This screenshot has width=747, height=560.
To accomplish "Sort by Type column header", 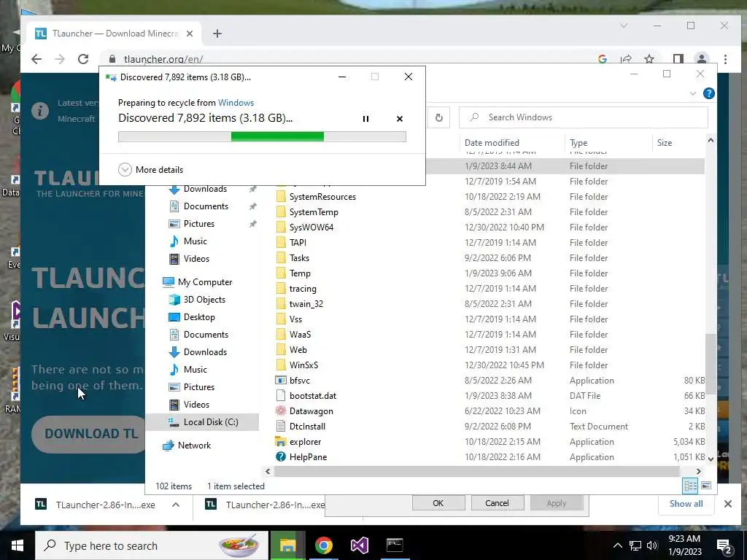I will click(578, 143).
